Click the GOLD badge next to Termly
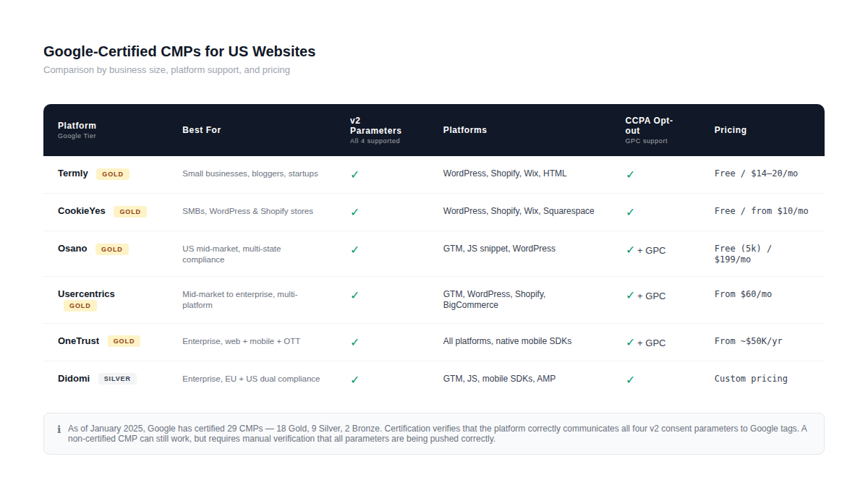 coord(112,174)
